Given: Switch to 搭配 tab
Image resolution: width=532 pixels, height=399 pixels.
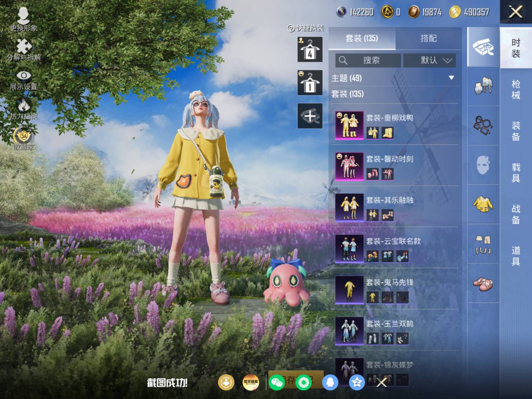Looking at the screenshot, I should coord(429,38).
